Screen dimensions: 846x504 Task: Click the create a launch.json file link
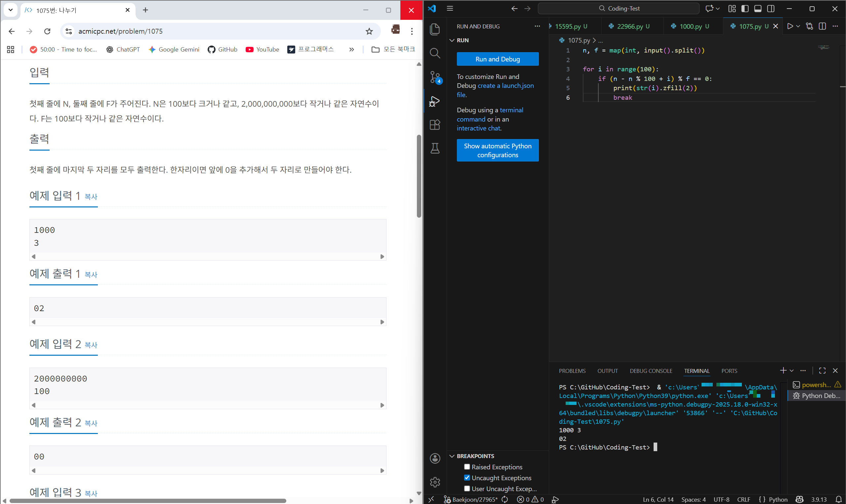coord(505,86)
